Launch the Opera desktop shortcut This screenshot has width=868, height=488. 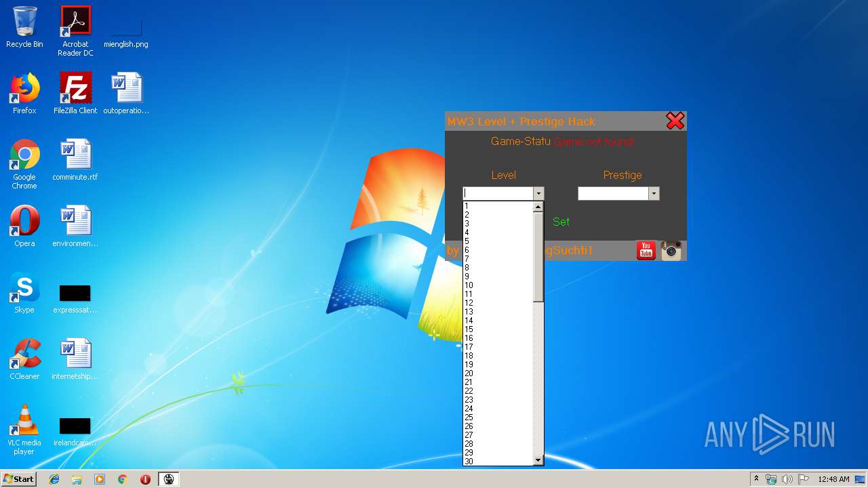(24, 226)
